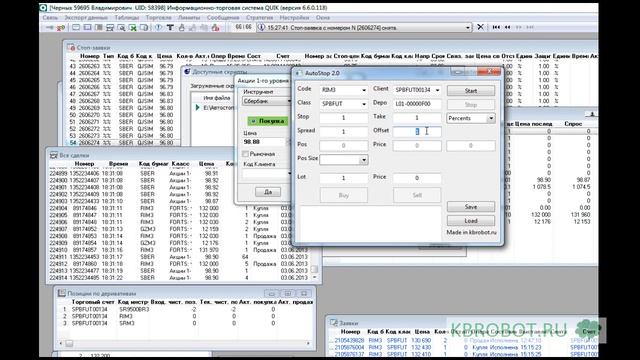Select the SR9500BR3 position row
Screen dimensions: 640x360
(186, 309)
